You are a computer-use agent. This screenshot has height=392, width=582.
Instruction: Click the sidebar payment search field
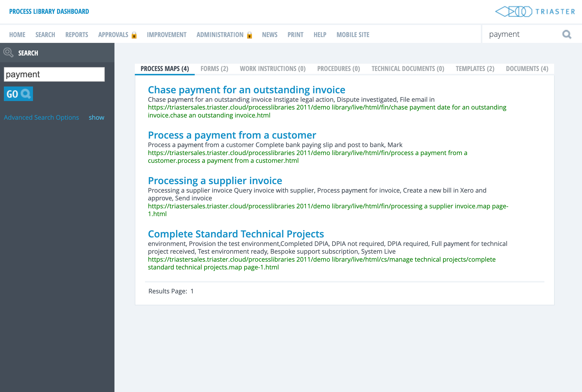pyautogui.click(x=54, y=75)
